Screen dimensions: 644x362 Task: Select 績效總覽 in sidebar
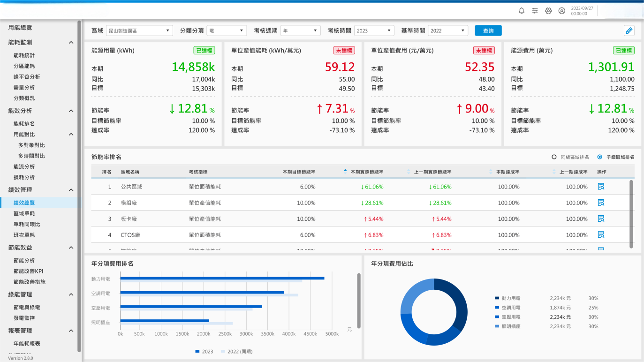coord(24,203)
